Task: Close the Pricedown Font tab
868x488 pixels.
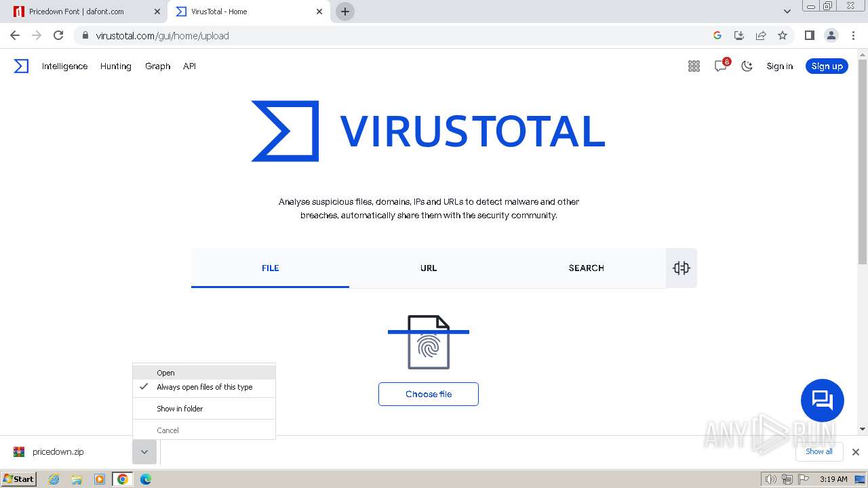Action: [x=157, y=12]
